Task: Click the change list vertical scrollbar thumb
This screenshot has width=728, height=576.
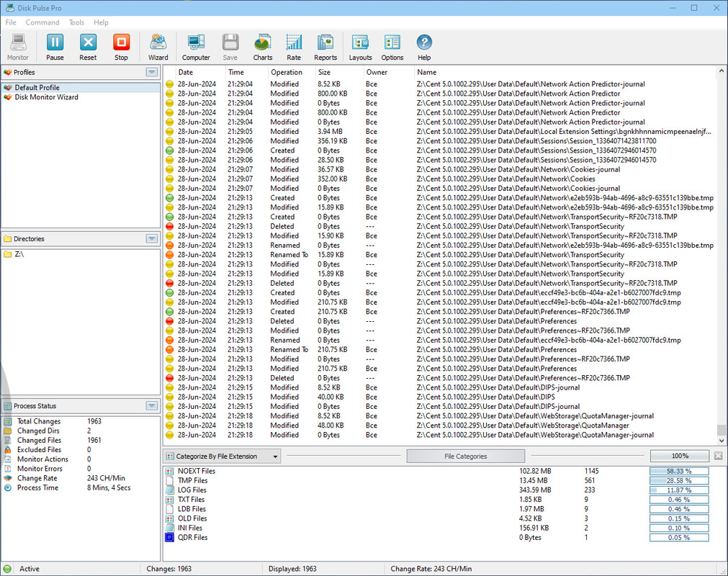Action: tap(721, 431)
